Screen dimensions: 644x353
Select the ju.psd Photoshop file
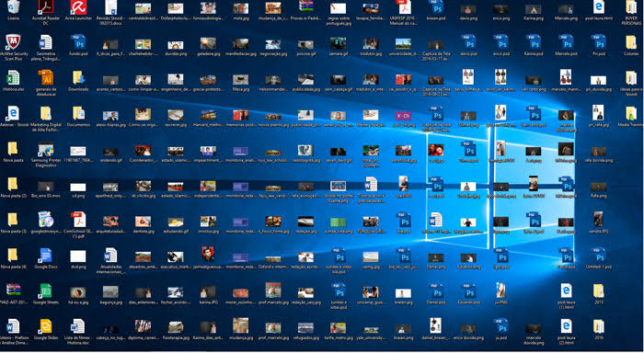point(501,326)
